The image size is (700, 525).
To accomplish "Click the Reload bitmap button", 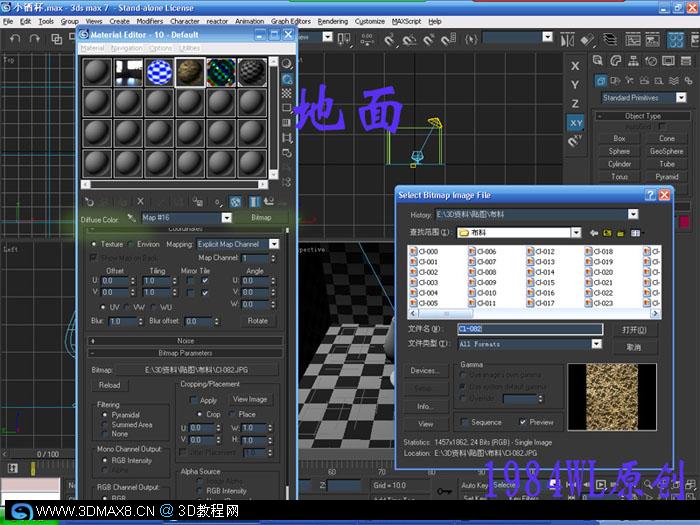I will point(109,385).
